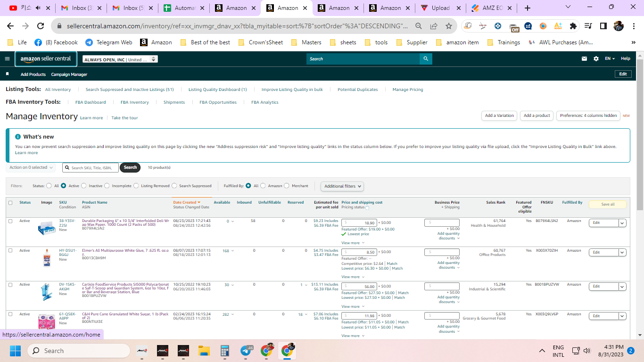
Task: Open the browser extensions puzzle icon
Action: 573,26
